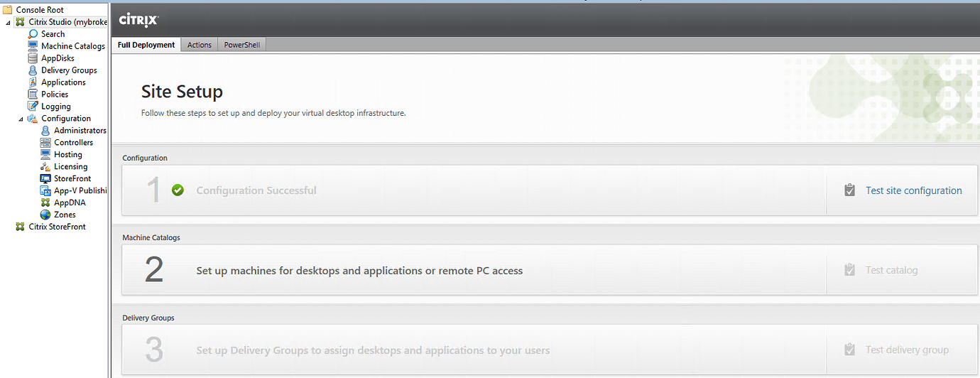Select the Zones globe icon
The image size is (980, 378).
[x=45, y=215]
